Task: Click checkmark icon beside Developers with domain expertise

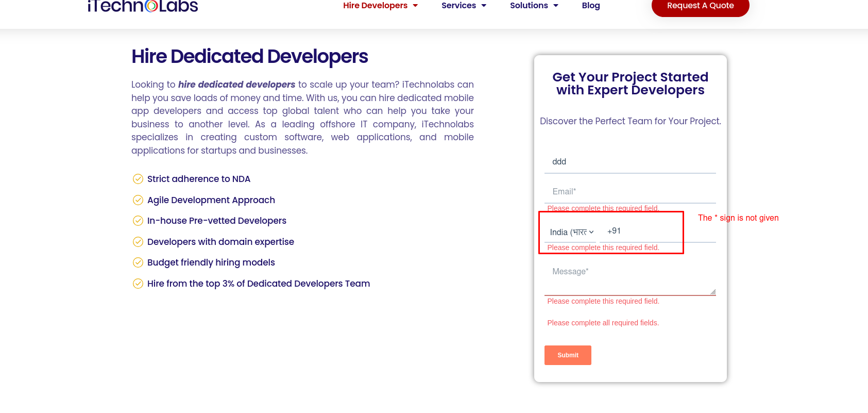Action: (x=138, y=242)
